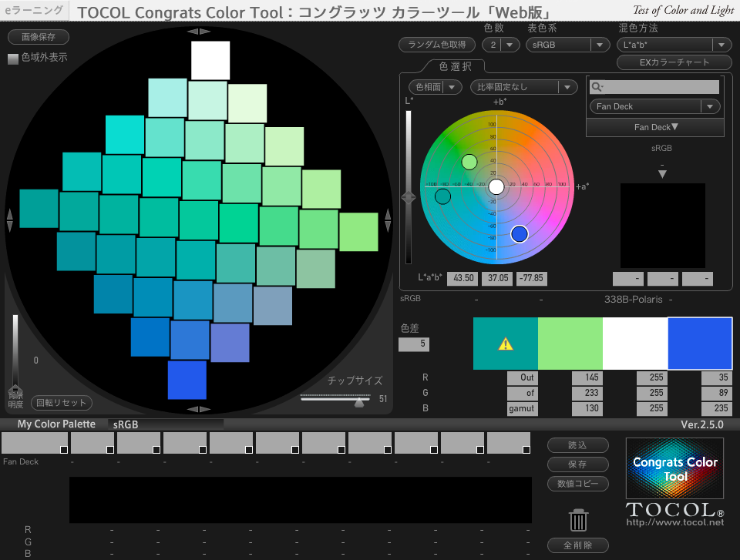Click the diamond marker on the L* slider
The width and height of the screenshot is (740, 560).
point(409,197)
